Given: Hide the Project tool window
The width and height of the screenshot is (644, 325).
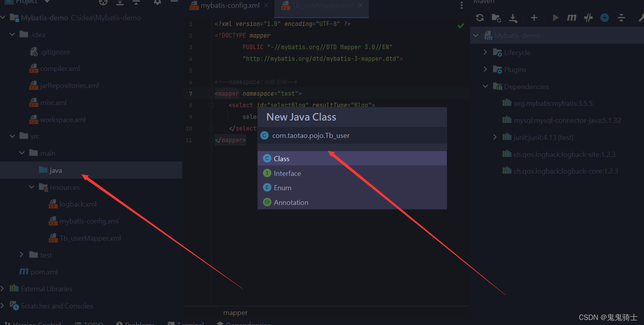Looking at the screenshot, I should pyautogui.click(x=174, y=2).
